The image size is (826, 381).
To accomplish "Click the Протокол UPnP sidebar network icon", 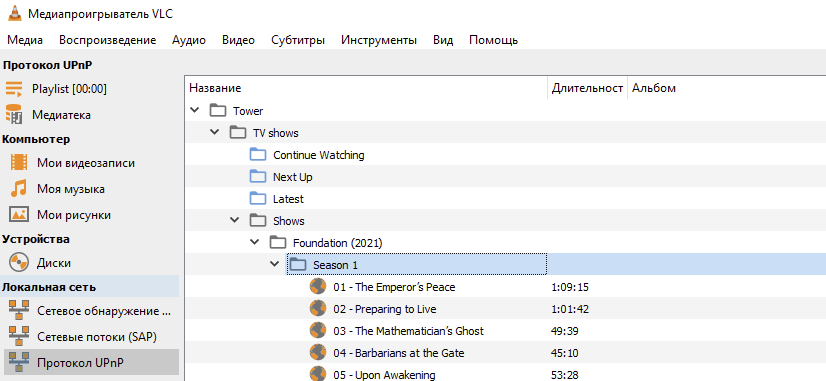I will 19,363.
